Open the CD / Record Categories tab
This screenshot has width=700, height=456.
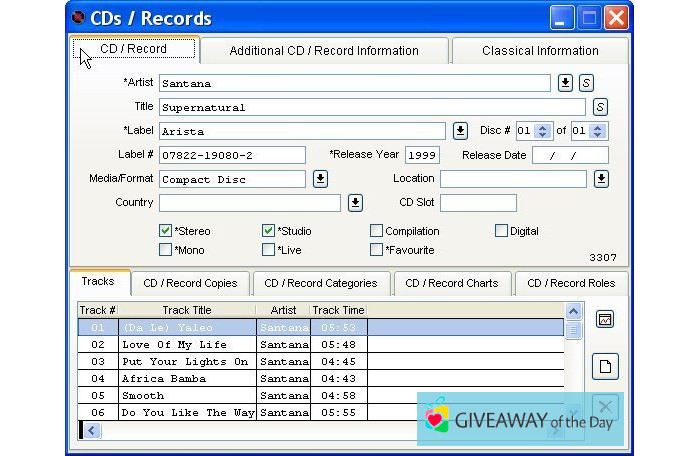[320, 283]
